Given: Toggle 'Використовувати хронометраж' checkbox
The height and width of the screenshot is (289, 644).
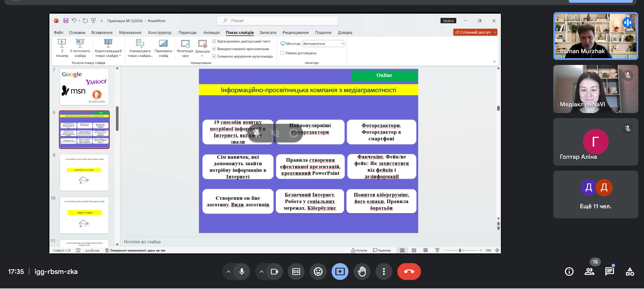Looking at the screenshot, I should (x=214, y=49).
